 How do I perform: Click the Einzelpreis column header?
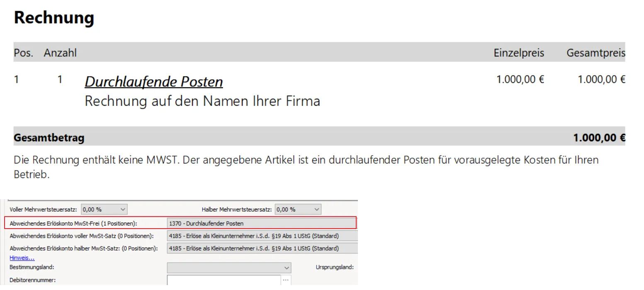coord(518,53)
